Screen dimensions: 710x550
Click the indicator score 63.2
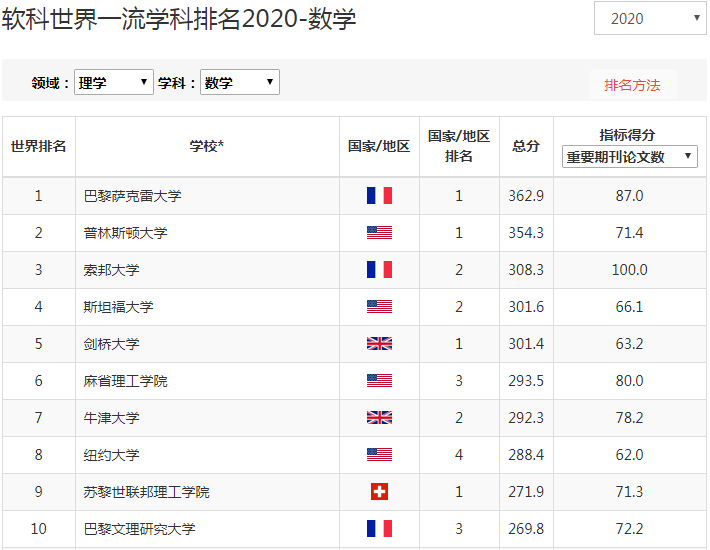pyautogui.click(x=629, y=344)
